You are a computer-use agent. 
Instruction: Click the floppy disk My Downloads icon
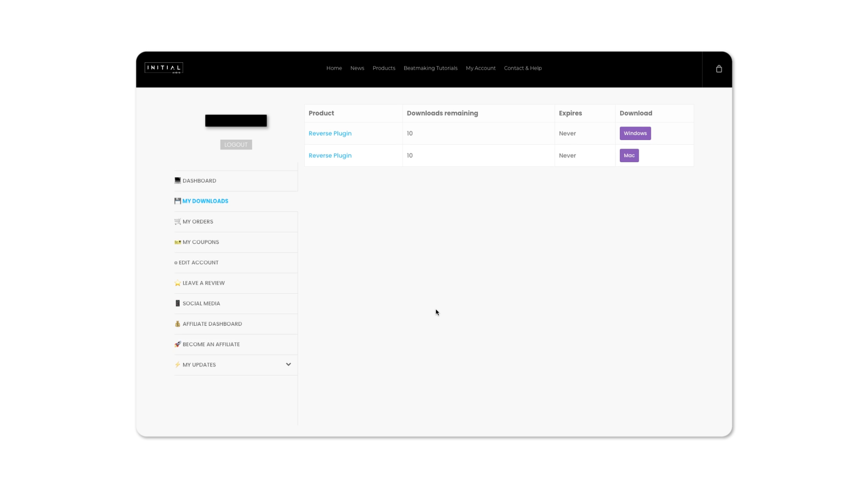tap(177, 201)
